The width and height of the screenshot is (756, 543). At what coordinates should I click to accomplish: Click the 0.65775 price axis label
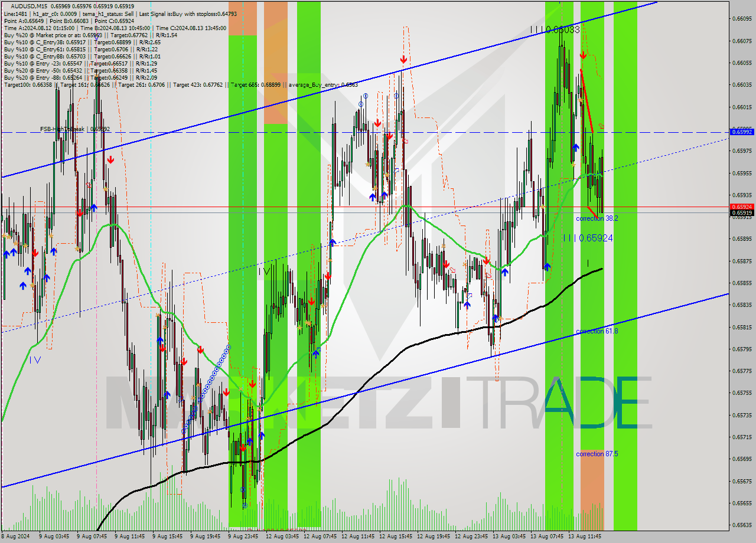(742, 371)
